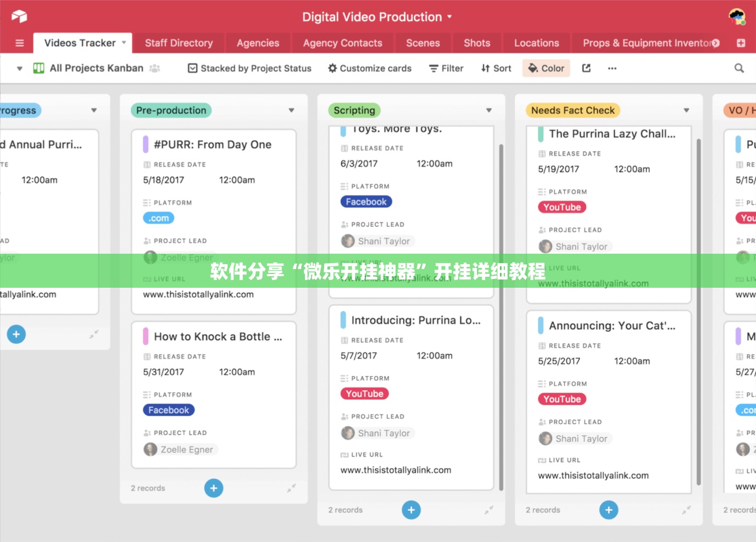Viewport: 756px width, 542px height.
Task: Click release date 6/3/2017
Action: pos(359,163)
